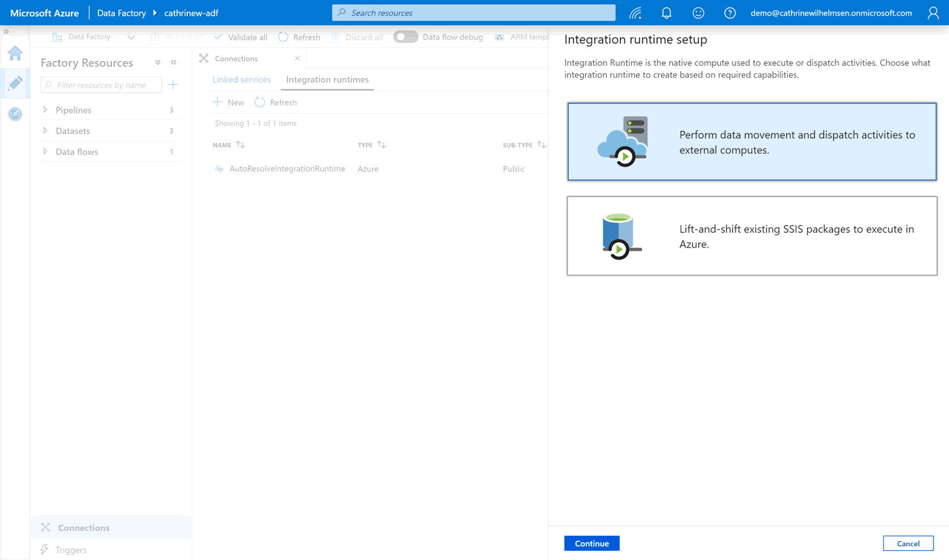Image resolution: width=949 pixels, height=560 pixels.
Task: Switch to the Linked services tab
Action: [x=241, y=80]
